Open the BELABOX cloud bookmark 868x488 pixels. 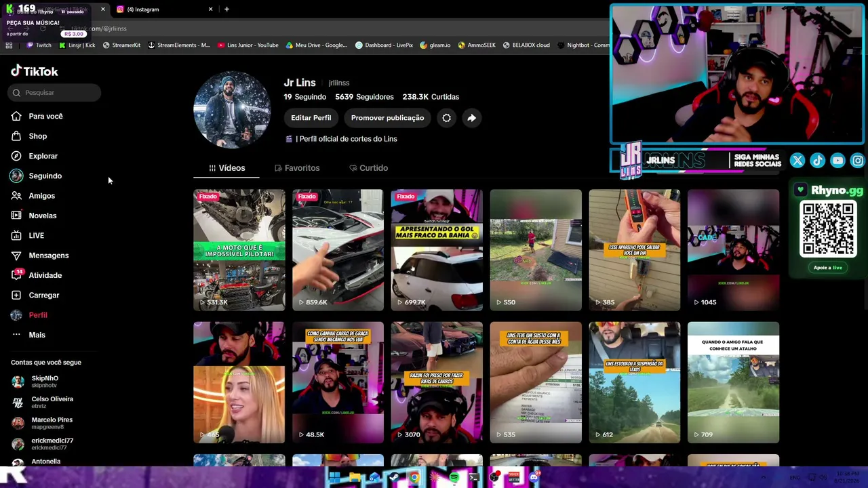point(526,45)
